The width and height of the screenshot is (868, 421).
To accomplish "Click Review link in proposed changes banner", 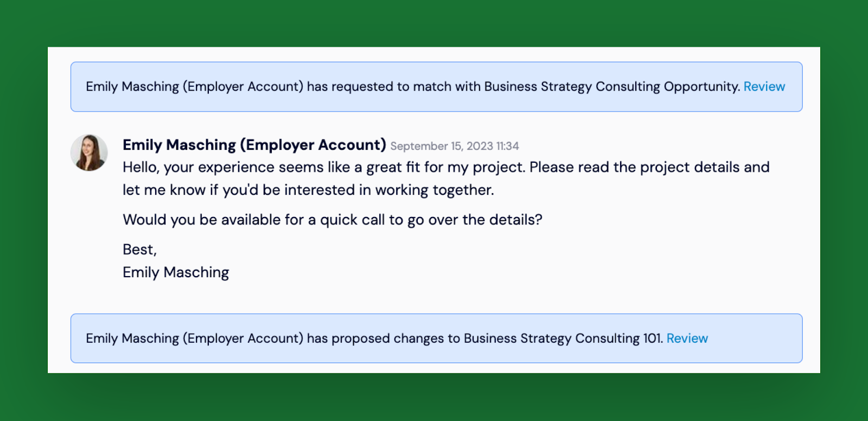I will click(687, 339).
